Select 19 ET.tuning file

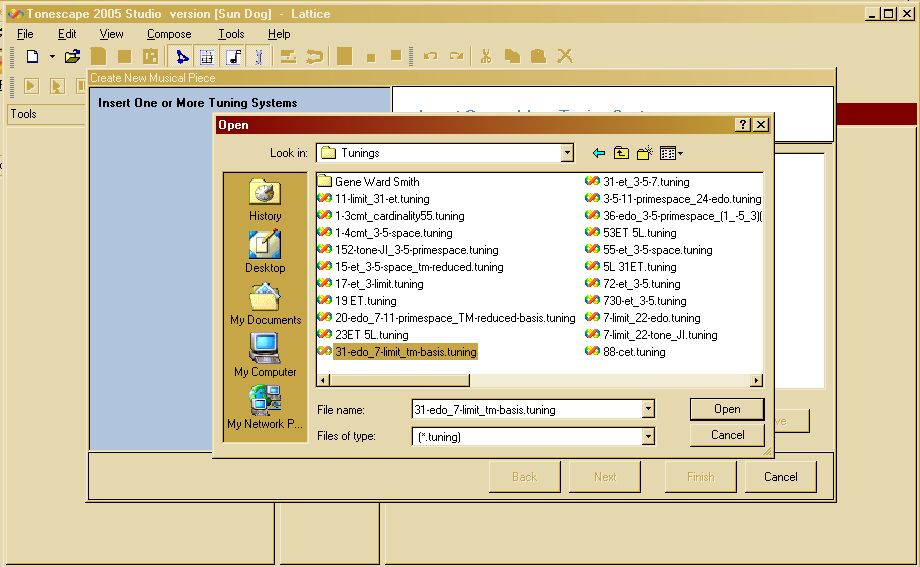(x=357, y=301)
